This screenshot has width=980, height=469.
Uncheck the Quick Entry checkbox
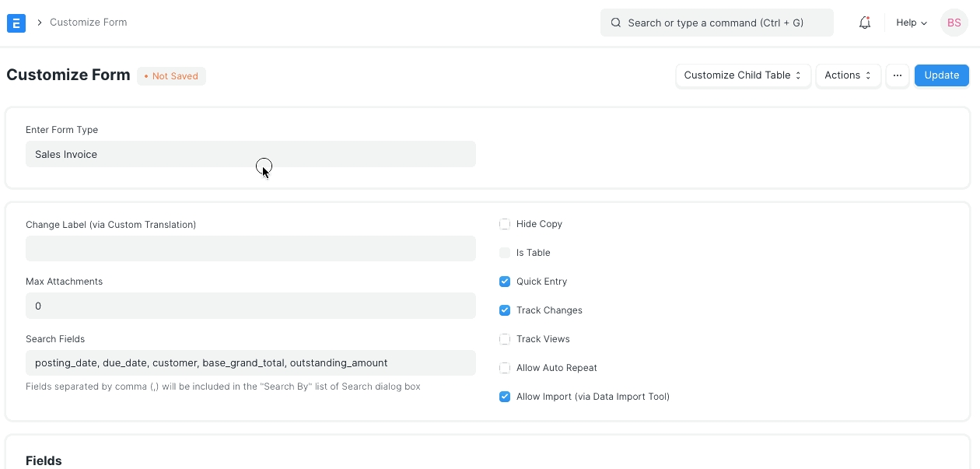(x=505, y=282)
